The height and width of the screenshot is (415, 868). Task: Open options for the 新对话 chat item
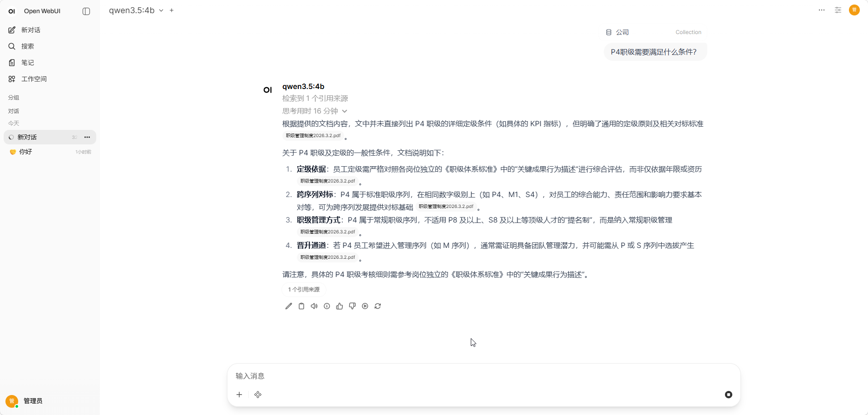point(87,137)
